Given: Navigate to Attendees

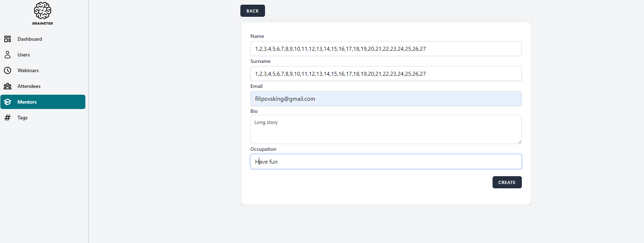Looking at the screenshot, I should pyautogui.click(x=29, y=86).
